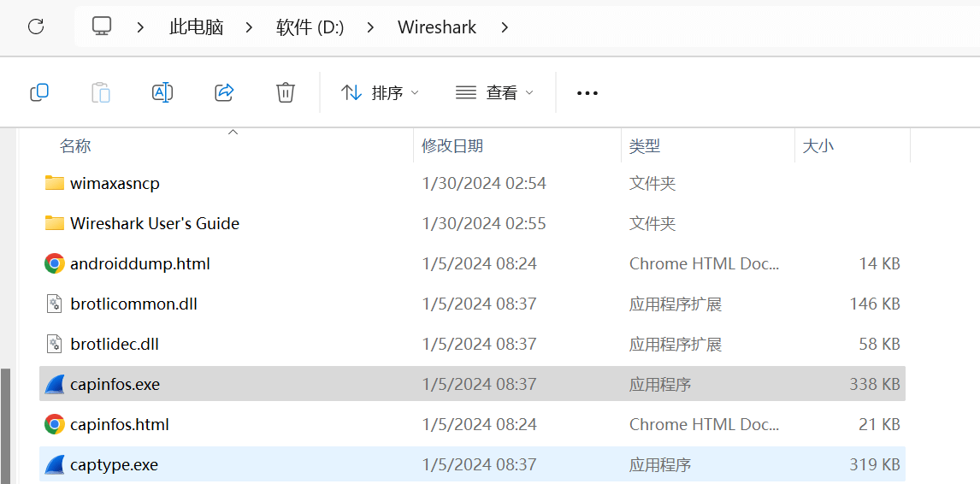Go to 此电脑 in address bar
The width and height of the screenshot is (980, 484).
coord(196,27)
